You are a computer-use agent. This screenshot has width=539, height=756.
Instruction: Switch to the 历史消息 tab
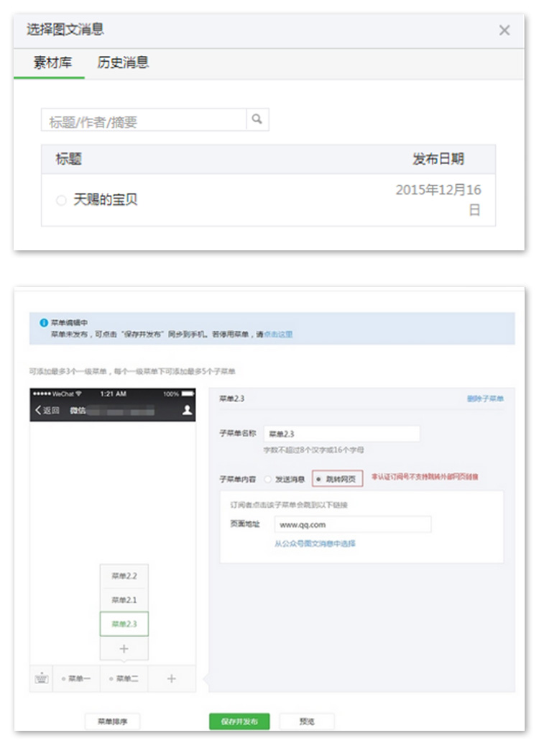pyautogui.click(x=123, y=63)
